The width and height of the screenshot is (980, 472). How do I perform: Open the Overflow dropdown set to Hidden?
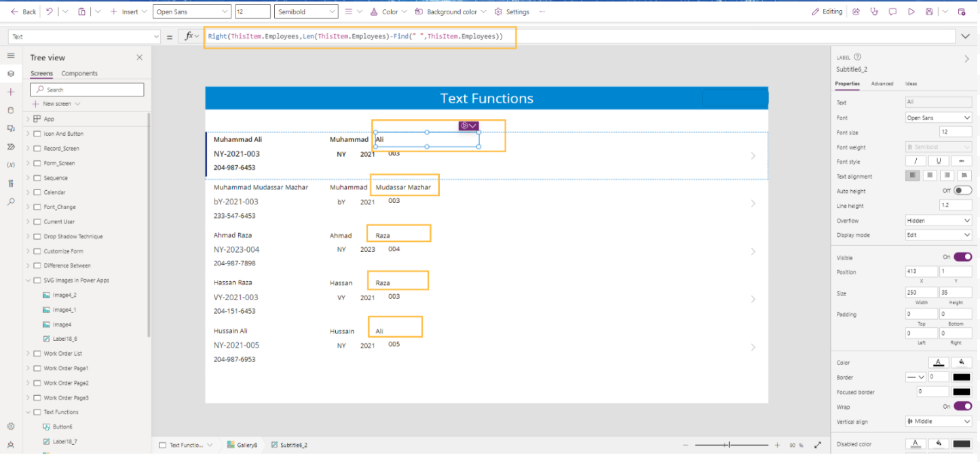click(939, 221)
